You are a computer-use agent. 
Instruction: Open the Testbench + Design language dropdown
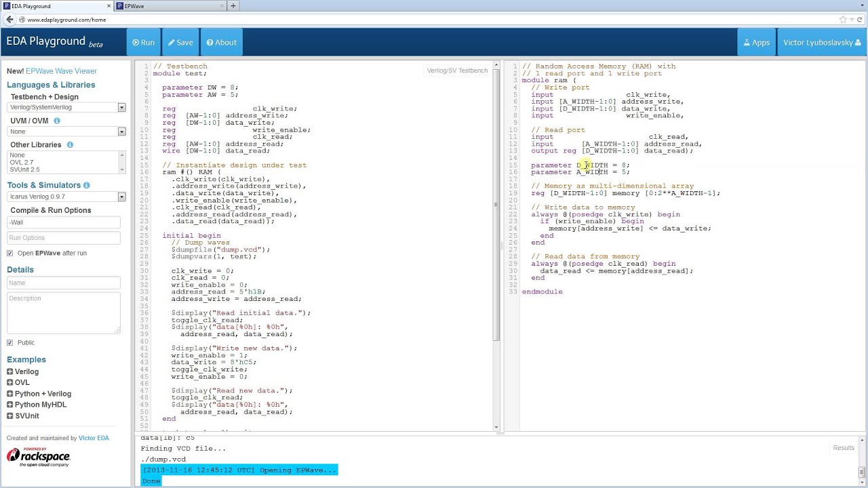coord(66,107)
